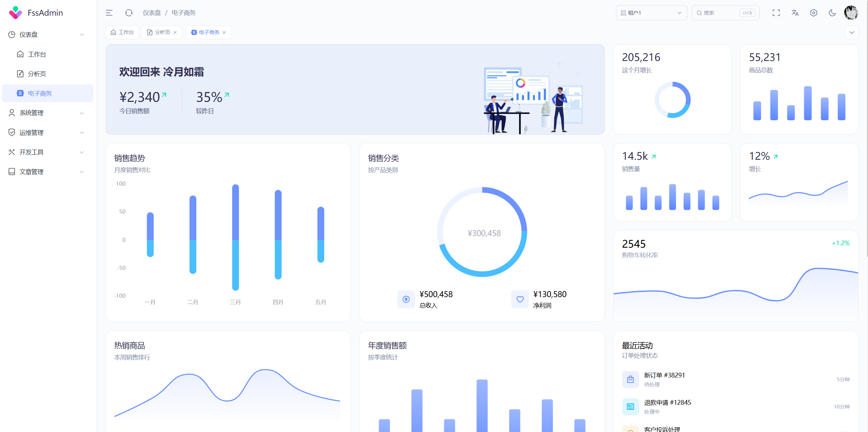Click the 新订单 #38291 shopping bag icon

630,379
